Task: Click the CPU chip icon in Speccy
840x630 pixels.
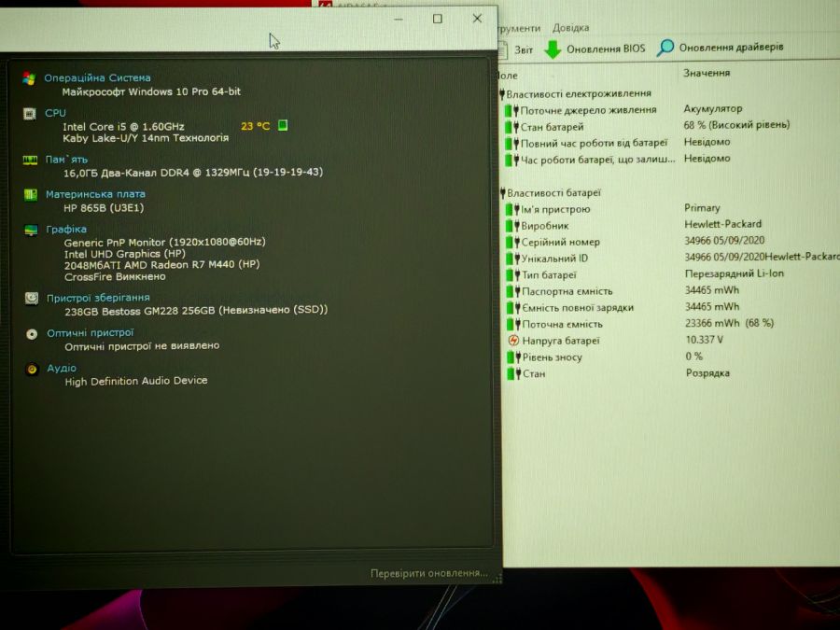Action: point(30,114)
